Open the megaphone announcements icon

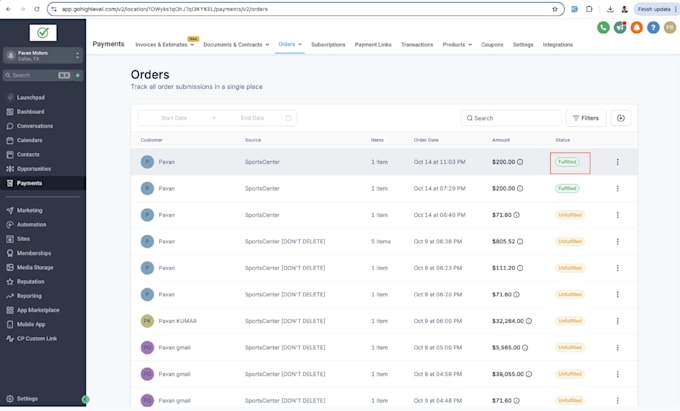(620, 27)
